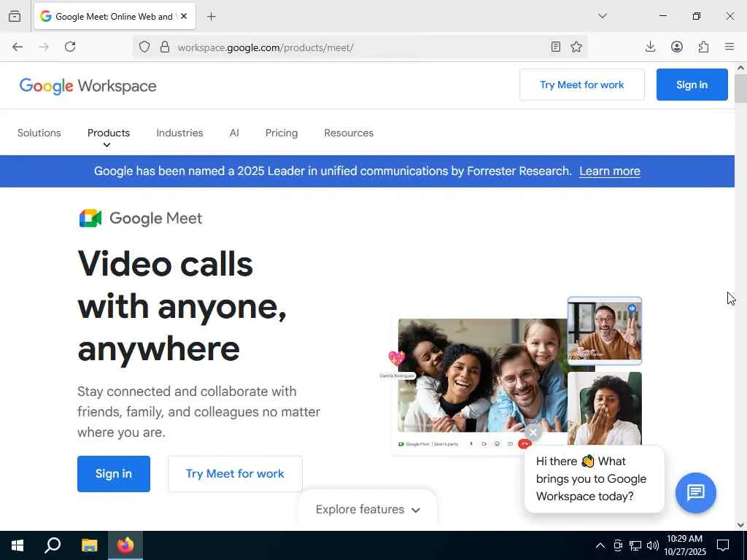The image size is (747, 560).
Task: Open blue chat assistant button
Action: pos(695,492)
